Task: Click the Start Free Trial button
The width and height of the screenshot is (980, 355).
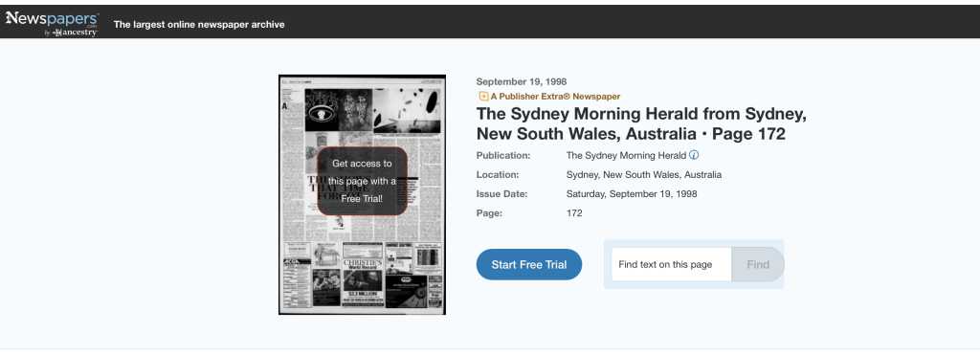Action: click(x=528, y=264)
